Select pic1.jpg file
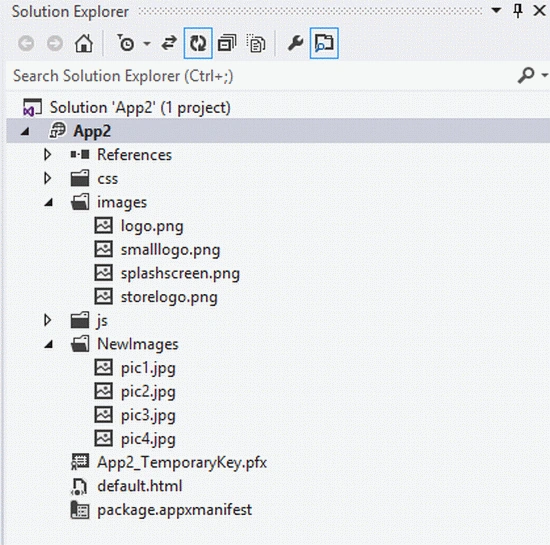550x545 pixels. click(148, 369)
